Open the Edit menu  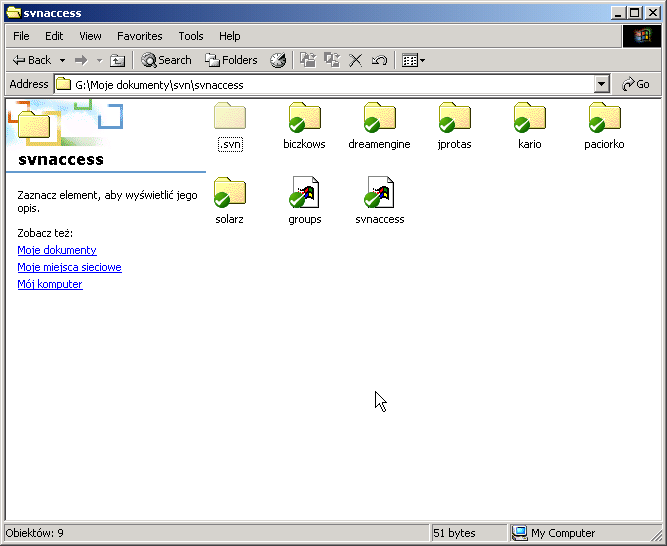coord(54,36)
